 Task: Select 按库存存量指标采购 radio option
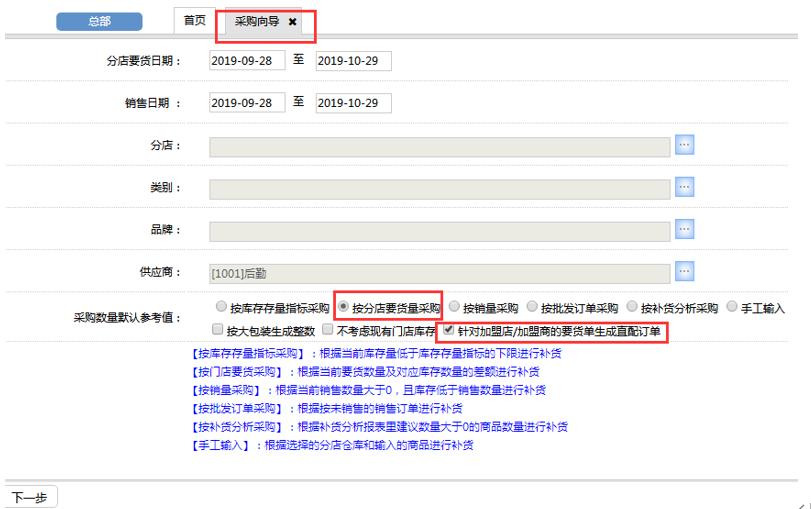click(221, 307)
